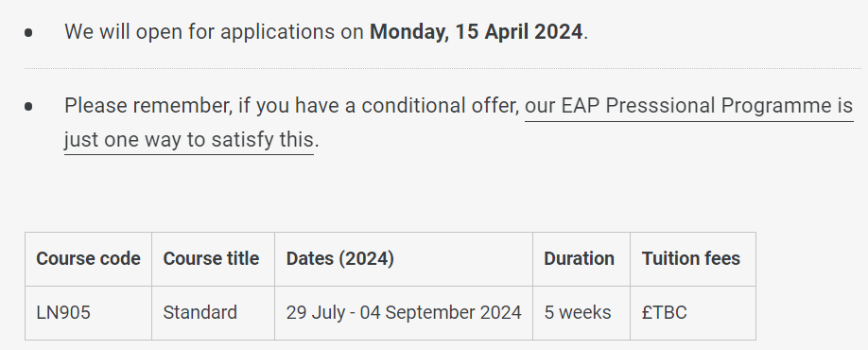Click the dotted divider line between bullets

(443, 69)
